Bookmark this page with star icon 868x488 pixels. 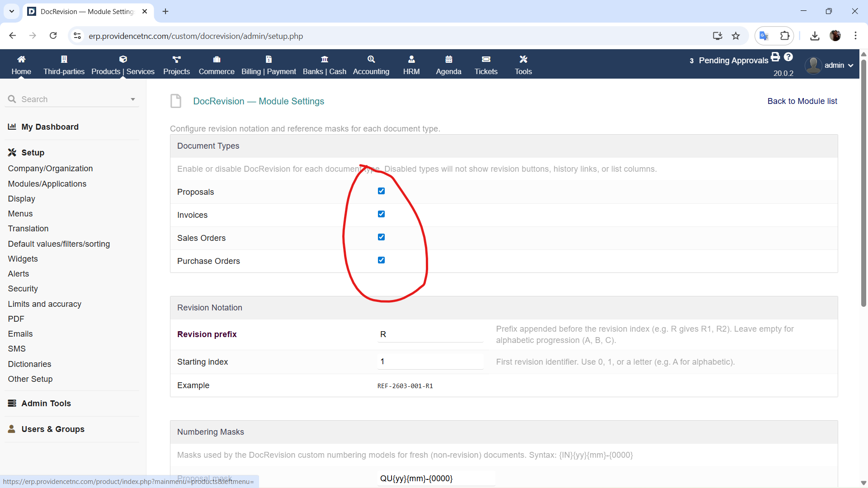click(x=736, y=36)
